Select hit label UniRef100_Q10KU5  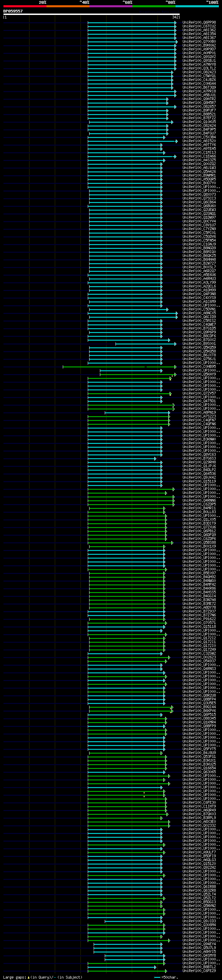point(199,122)
